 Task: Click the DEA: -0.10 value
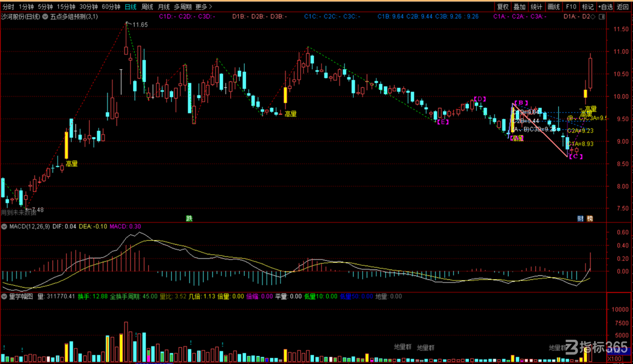(93, 226)
